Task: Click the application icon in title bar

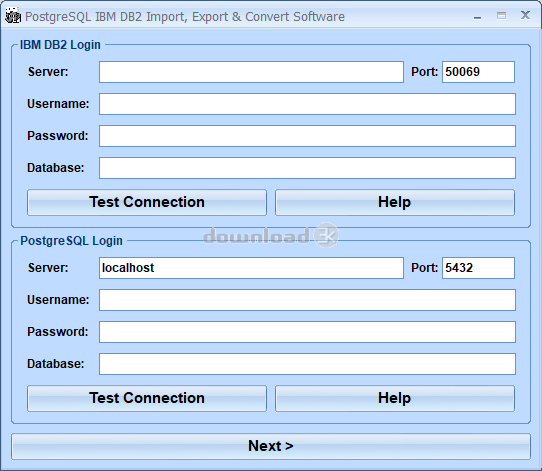Action: tap(13, 16)
